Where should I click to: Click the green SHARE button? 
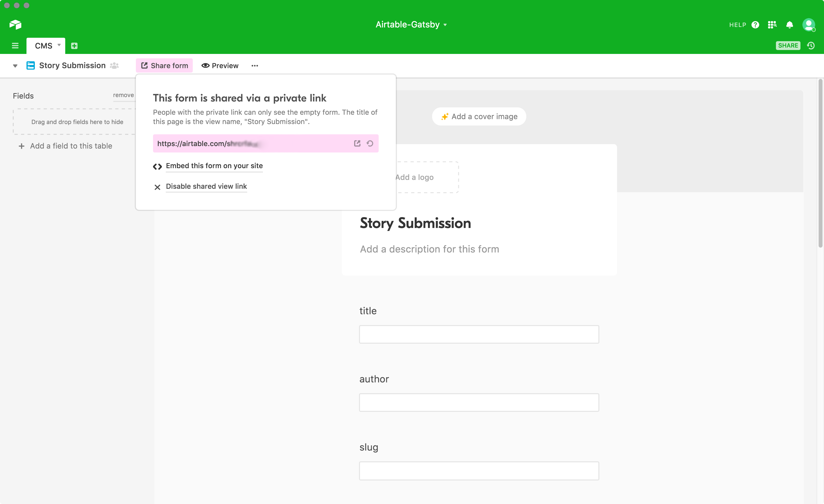coord(788,45)
